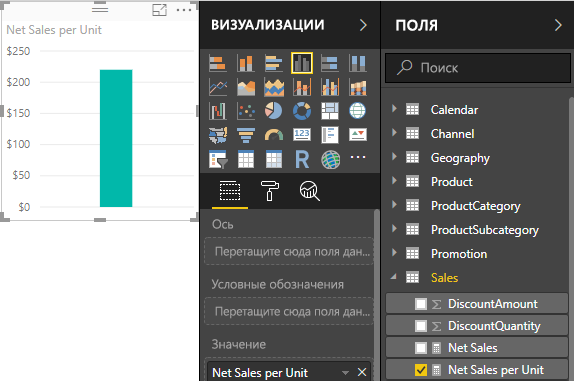Screen dimensions: 574x381
Task: Pick the gauge visualization icon
Action: pos(273,135)
